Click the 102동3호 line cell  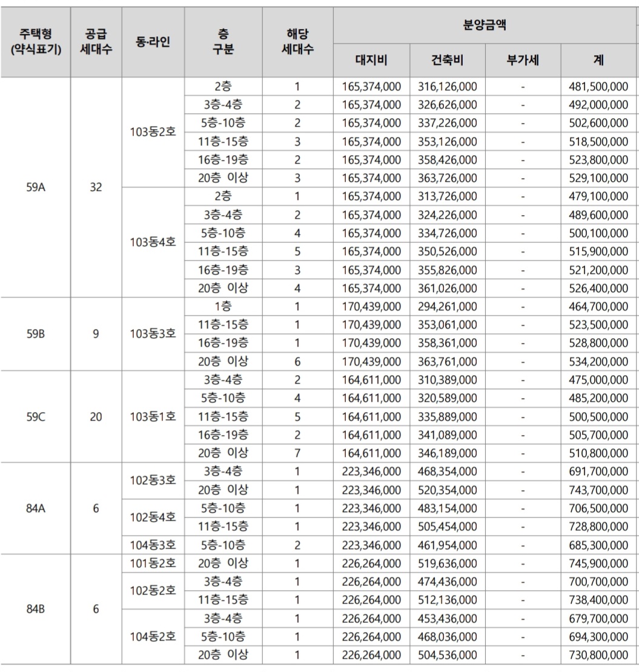click(153, 481)
